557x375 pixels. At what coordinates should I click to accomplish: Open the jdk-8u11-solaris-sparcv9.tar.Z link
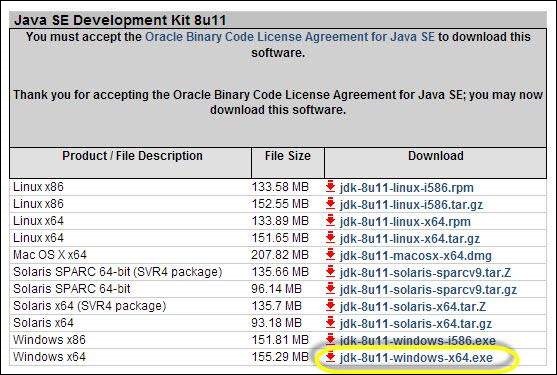425,273
